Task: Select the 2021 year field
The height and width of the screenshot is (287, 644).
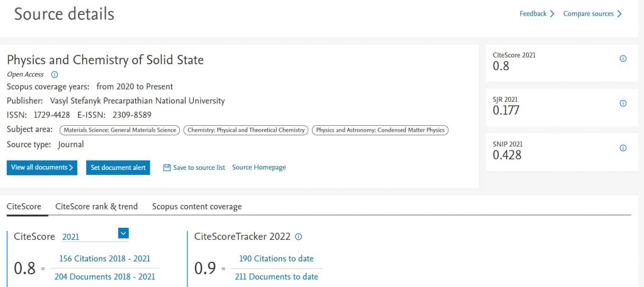Action: point(88,237)
